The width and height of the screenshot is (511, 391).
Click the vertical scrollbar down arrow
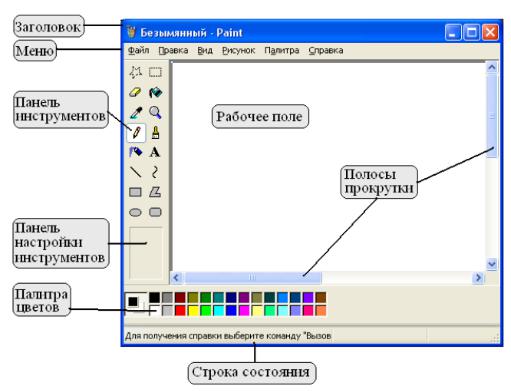[492, 265]
